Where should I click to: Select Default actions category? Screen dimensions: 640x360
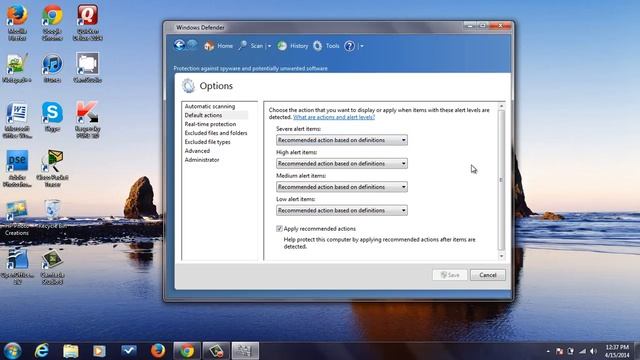tap(203, 115)
